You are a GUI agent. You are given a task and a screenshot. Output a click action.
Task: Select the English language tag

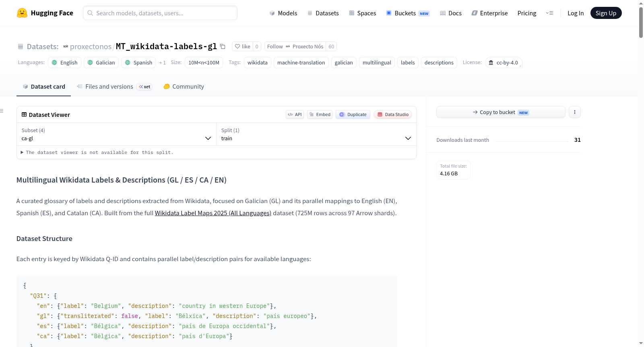[64, 62]
